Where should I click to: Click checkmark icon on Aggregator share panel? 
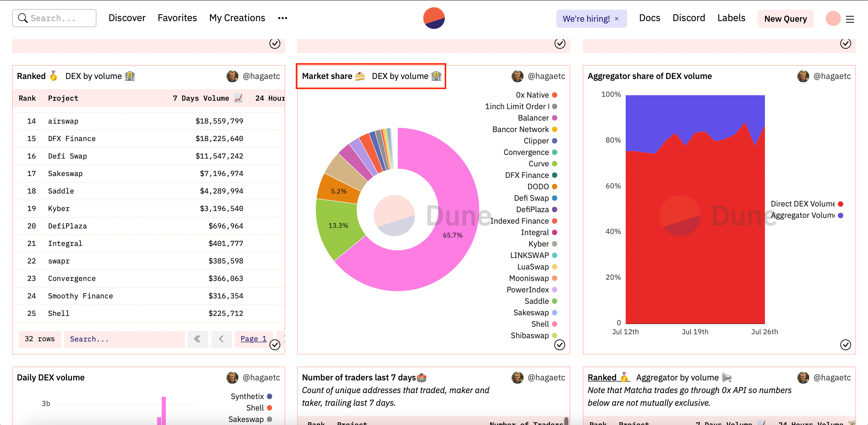(x=845, y=345)
